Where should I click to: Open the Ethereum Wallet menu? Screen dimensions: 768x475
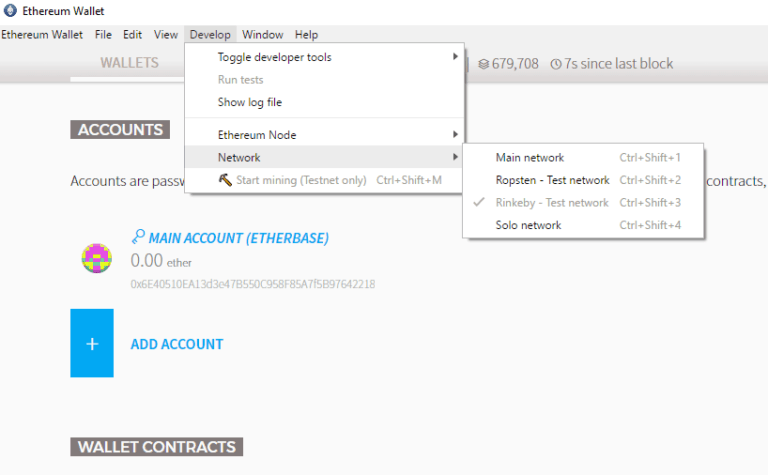coord(42,35)
